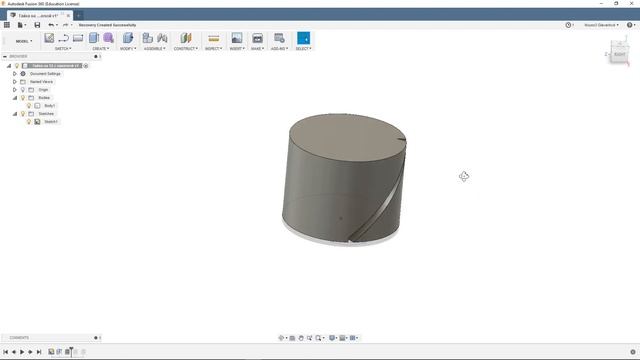Image resolution: width=640 pixels, height=360 pixels.
Task: Start a new sketch with Create Sketch icon
Action: (49, 38)
